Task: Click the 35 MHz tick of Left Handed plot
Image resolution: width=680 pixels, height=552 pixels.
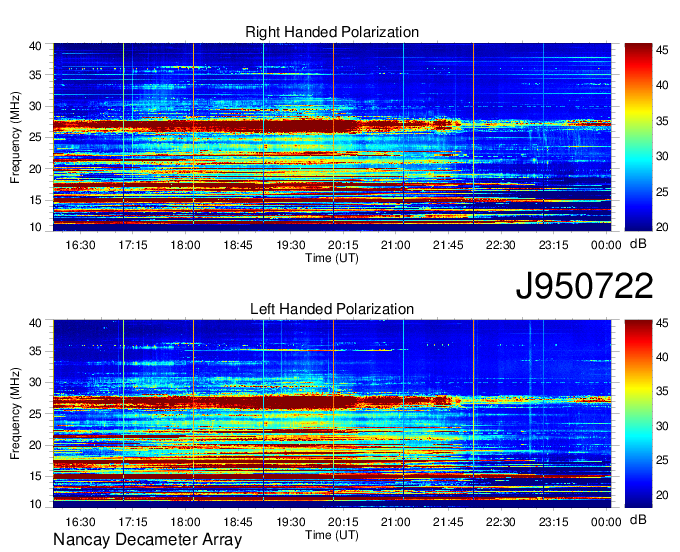Action: pos(35,351)
